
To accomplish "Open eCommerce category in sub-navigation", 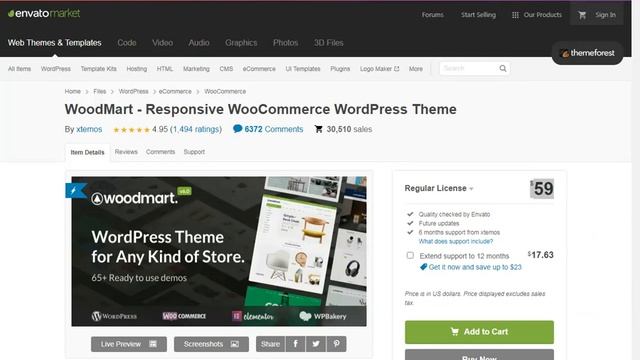I will click(x=259, y=69).
